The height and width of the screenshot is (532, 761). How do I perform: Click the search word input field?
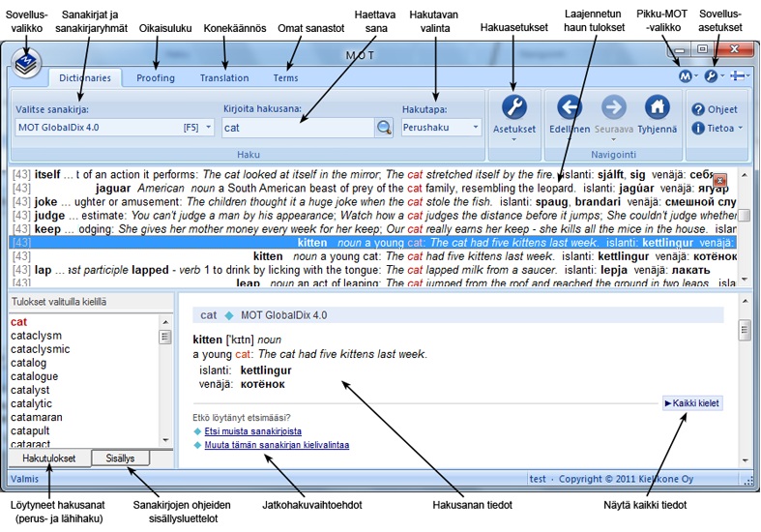click(298, 128)
